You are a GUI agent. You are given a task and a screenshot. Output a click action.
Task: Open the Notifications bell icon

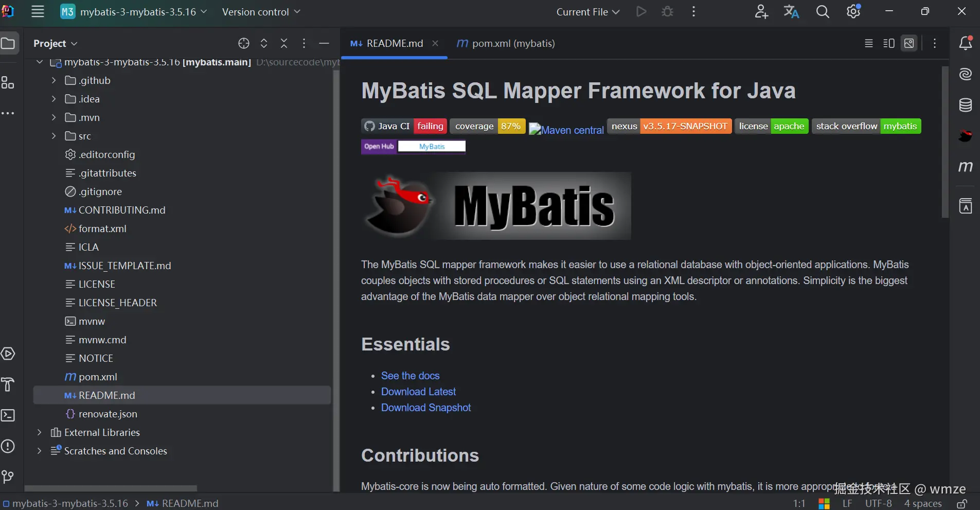coord(966,43)
